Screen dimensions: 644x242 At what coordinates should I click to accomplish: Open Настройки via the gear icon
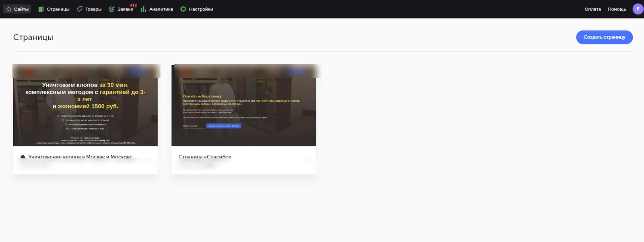coord(183,9)
